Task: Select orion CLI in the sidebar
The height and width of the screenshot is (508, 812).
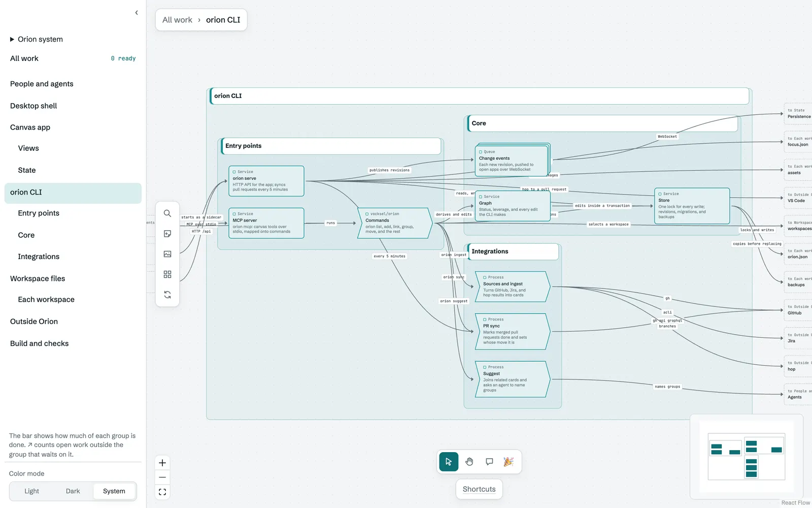Action: point(73,193)
